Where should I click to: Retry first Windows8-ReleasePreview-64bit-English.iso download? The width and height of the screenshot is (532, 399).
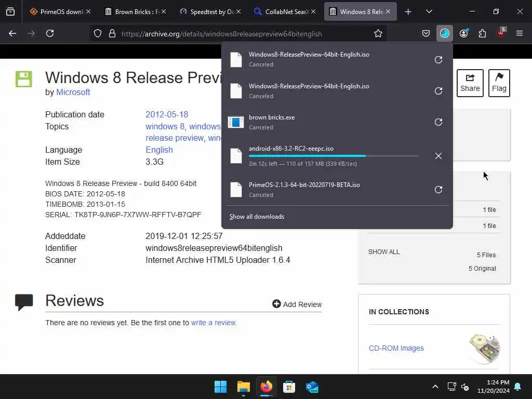coord(438,60)
